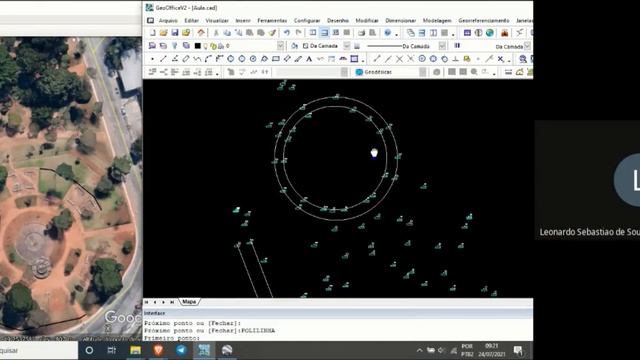Expand overflow arrow after the snap tools
The width and height of the screenshot is (640, 360).
pos(509,61)
